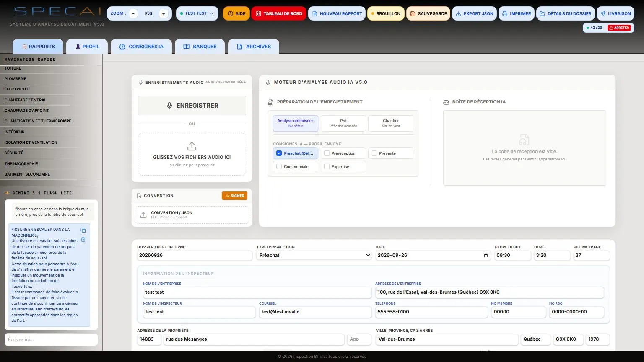Click the date picker calendar icon
The width and height of the screenshot is (644, 362).
pyautogui.click(x=486, y=256)
